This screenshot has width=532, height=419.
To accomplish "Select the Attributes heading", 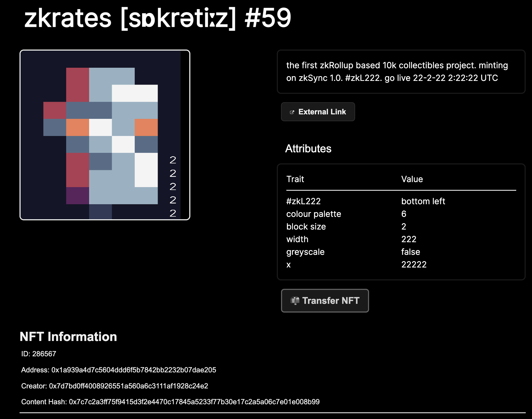I will [x=308, y=149].
